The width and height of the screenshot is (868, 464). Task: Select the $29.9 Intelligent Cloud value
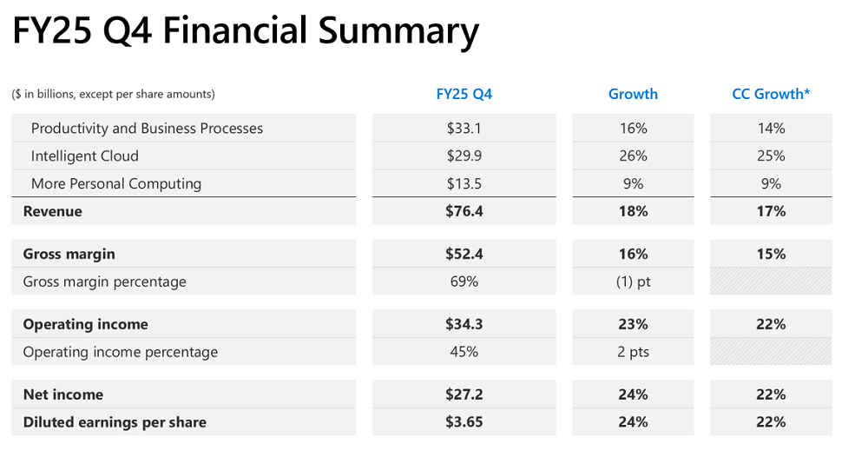(464, 156)
